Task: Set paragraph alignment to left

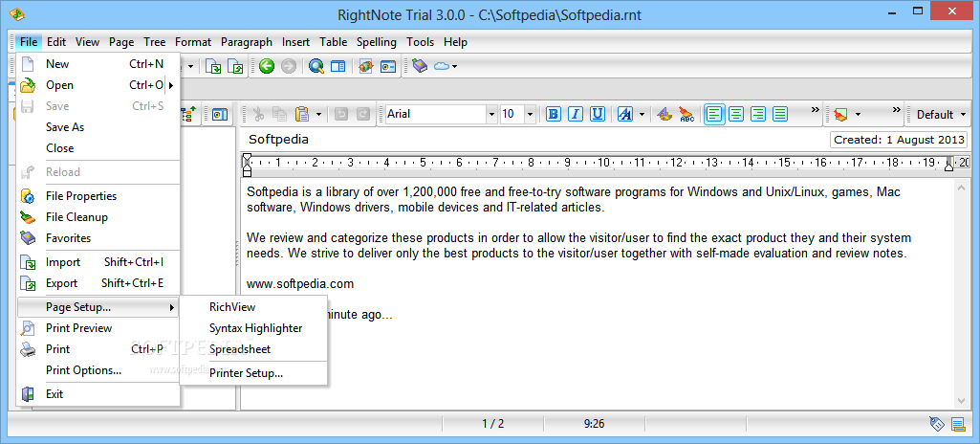Action: (715, 114)
